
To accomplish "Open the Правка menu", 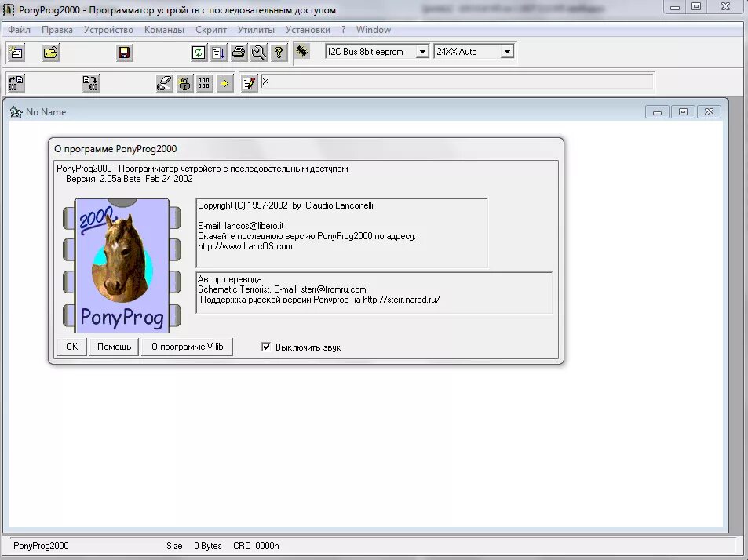I will [x=57, y=30].
